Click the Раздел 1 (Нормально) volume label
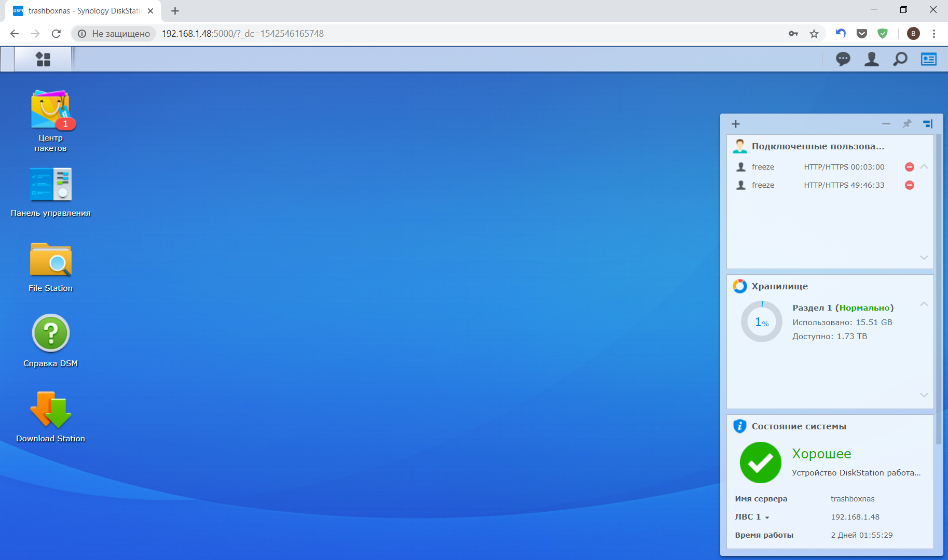 843,308
